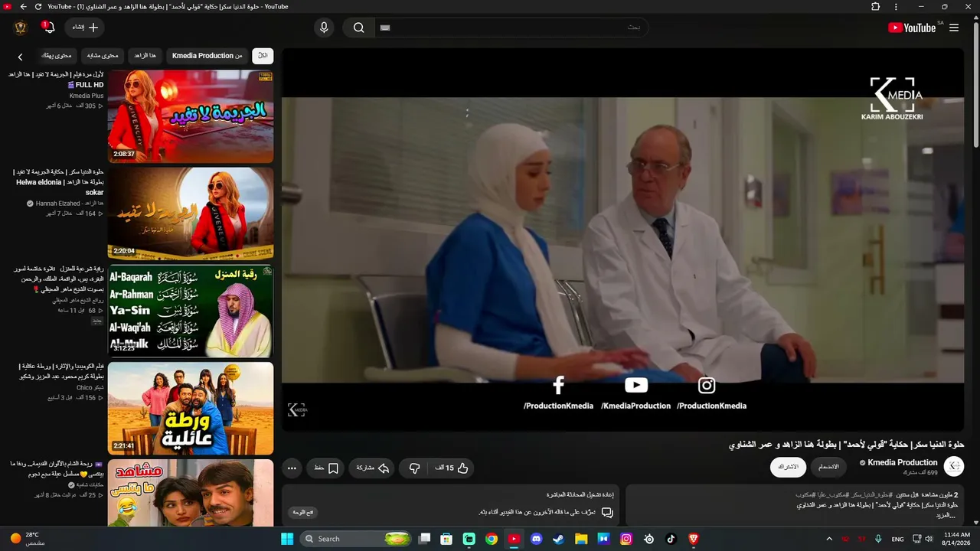The image size is (980, 551).
Task: Click the search magnifier button
Action: pyautogui.click(x=358, y=28)
